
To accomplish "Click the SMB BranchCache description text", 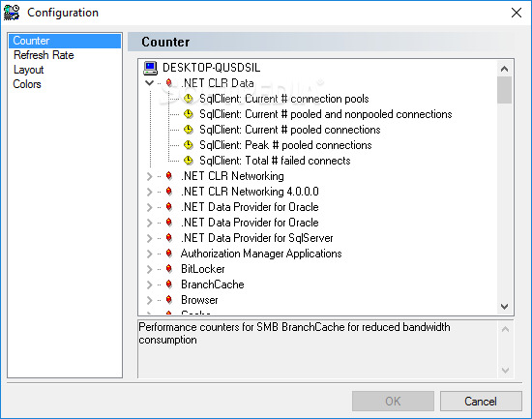I will click(294, 333).
